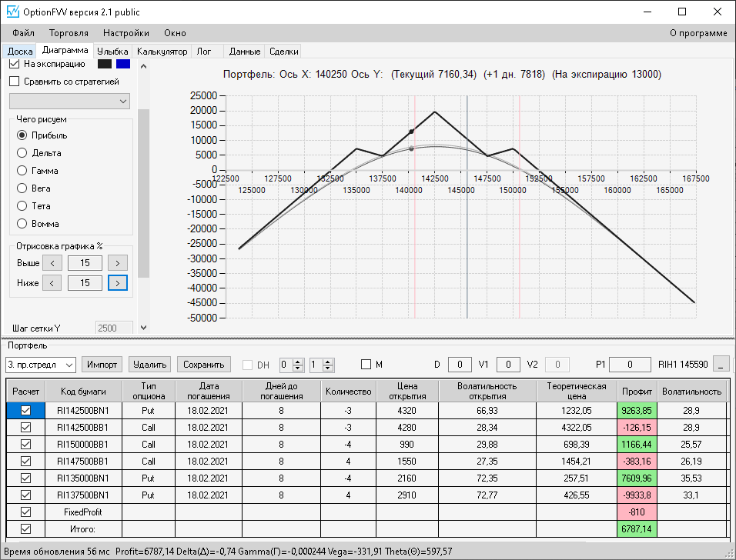
Task: Select the Вомма radio button
Action: [x=22, y=224]
